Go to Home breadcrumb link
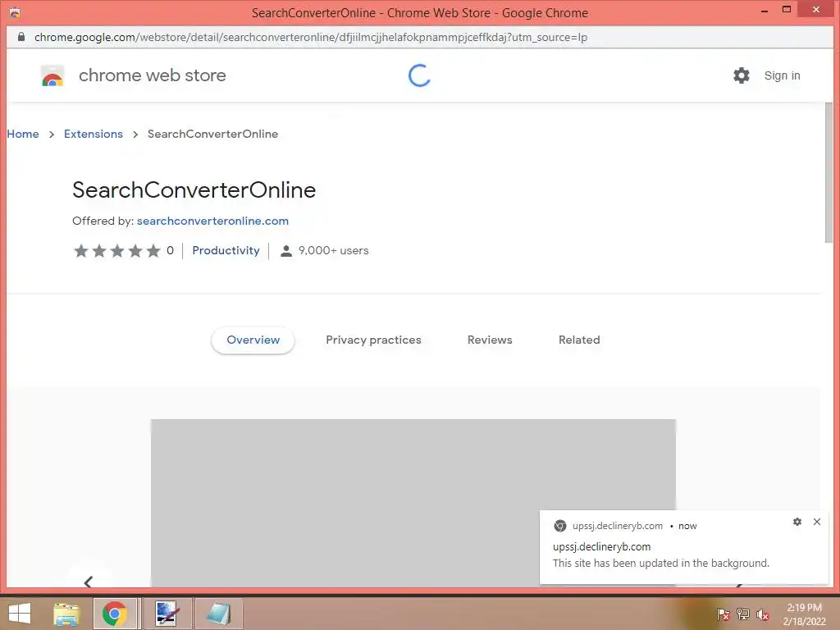The height and width of the screenshot is (630, 840). [23, 134]
